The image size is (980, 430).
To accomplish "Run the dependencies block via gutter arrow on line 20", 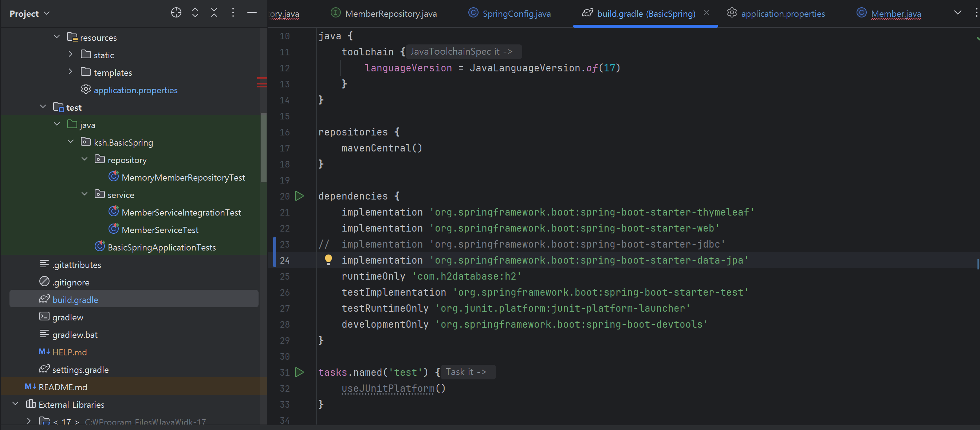I will click(299, 196).
